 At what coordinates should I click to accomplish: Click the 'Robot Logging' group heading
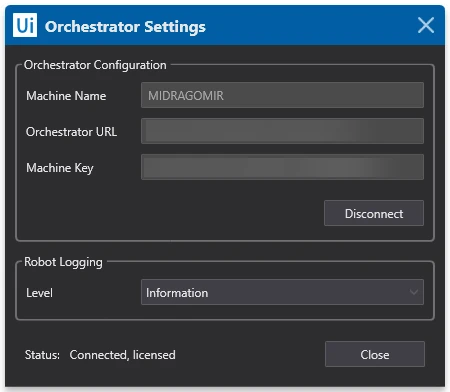pyautogui.click(x=63, y=262)
